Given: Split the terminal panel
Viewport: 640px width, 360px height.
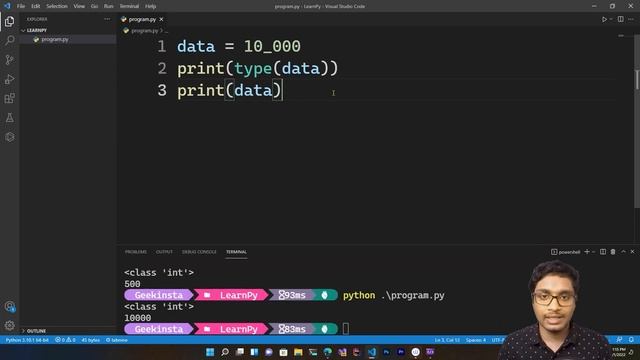Looking at the screenshot, I should pyautogui.click(x=603, y=252).
